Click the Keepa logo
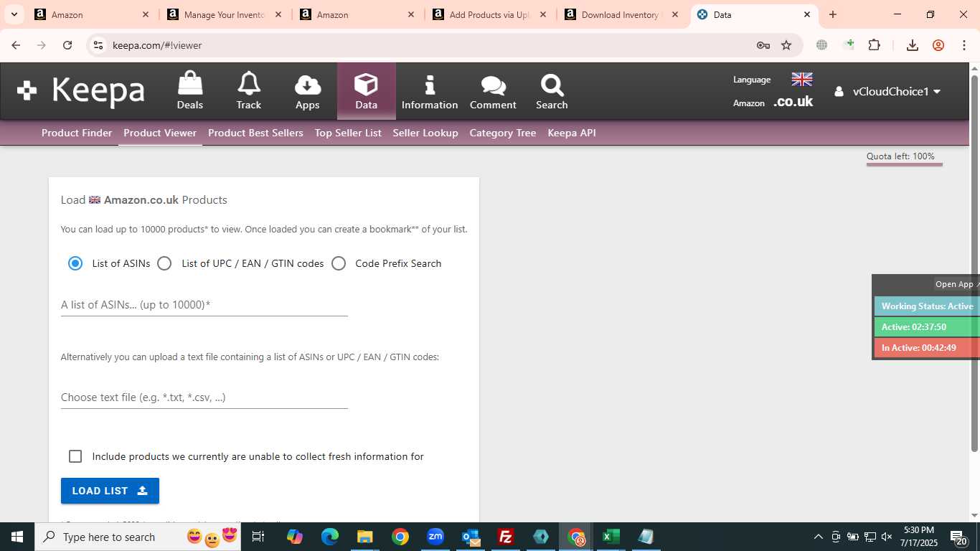This screenshot has height=551, width=980. (81, 90)
